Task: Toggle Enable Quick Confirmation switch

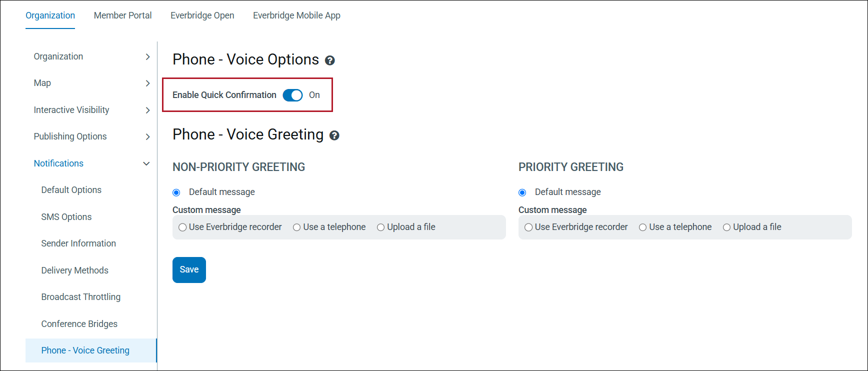Action: [292, 95]
